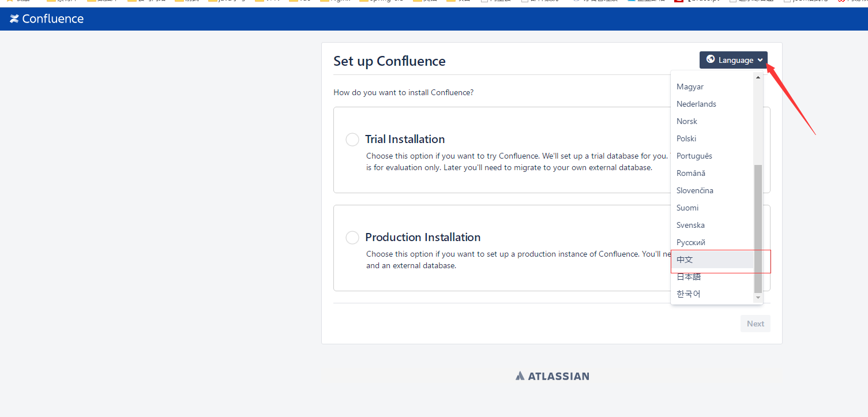Choose Slovenčina from the language list
The height and width of the screenshot is (417, 868).
click(x=712, y=190)
